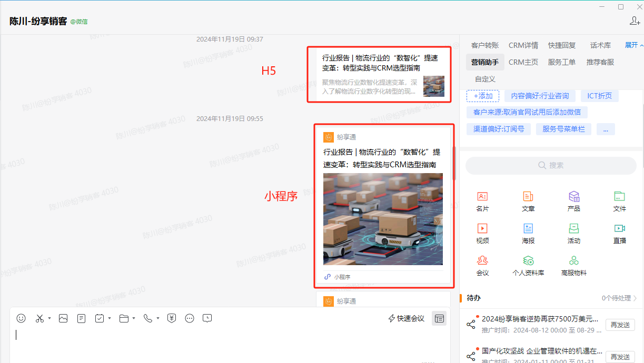Viewport: 644px width, 363px height.
Task: Open the 推荐客服 tab
Action: (x=600, y=62)
